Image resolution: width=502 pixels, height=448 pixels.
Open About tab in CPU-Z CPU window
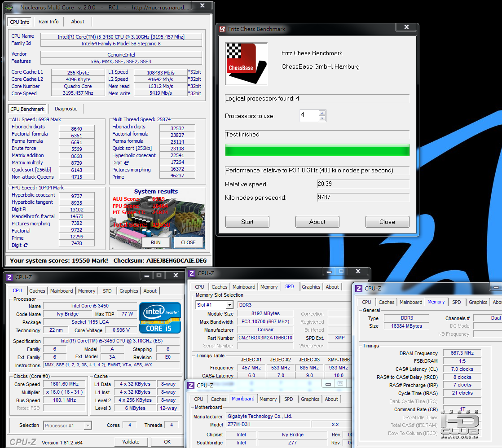pos(150,291)
